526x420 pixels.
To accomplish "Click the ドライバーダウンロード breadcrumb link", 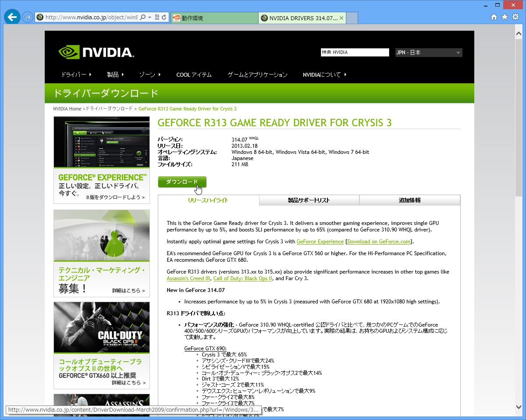I will pos(109,109).
